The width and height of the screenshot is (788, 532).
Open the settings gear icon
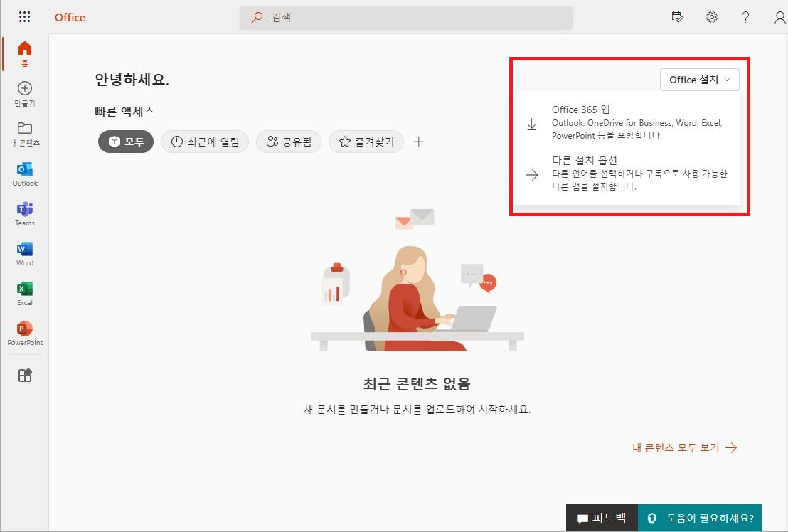coord(711,18)
